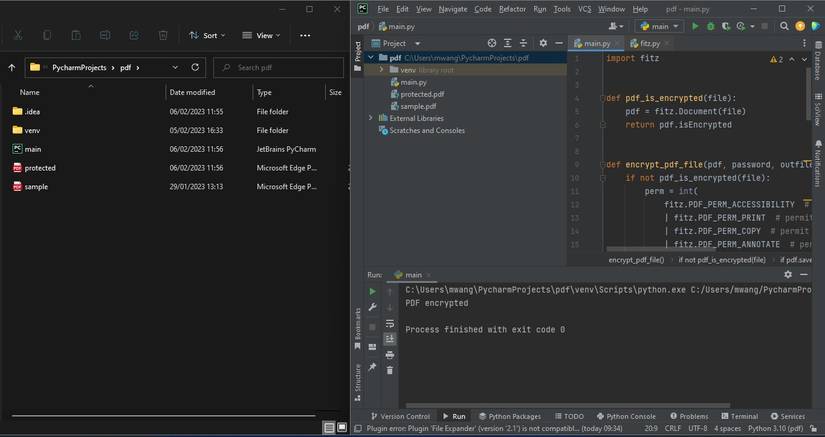Select opened file with the target icon
This screenshot has width=825, height=437.
click(491, 43)
